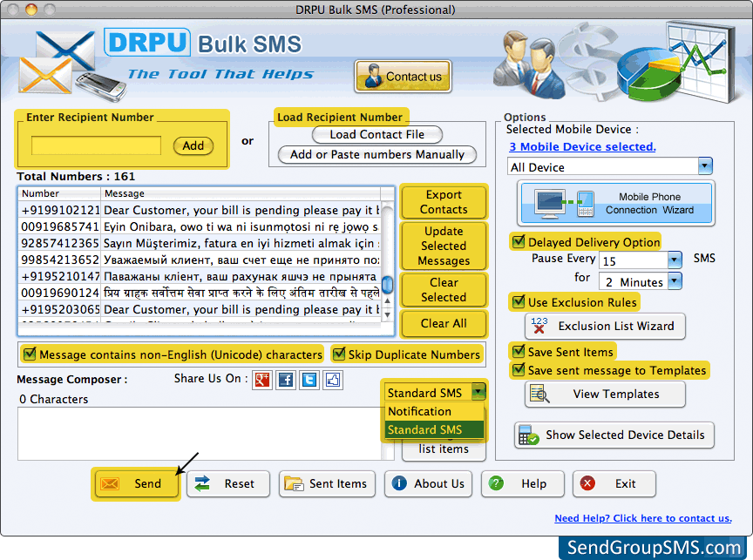The image size is (753, 560).
Task: Choose Standard SMS from the list
Action: click(434, 429)
